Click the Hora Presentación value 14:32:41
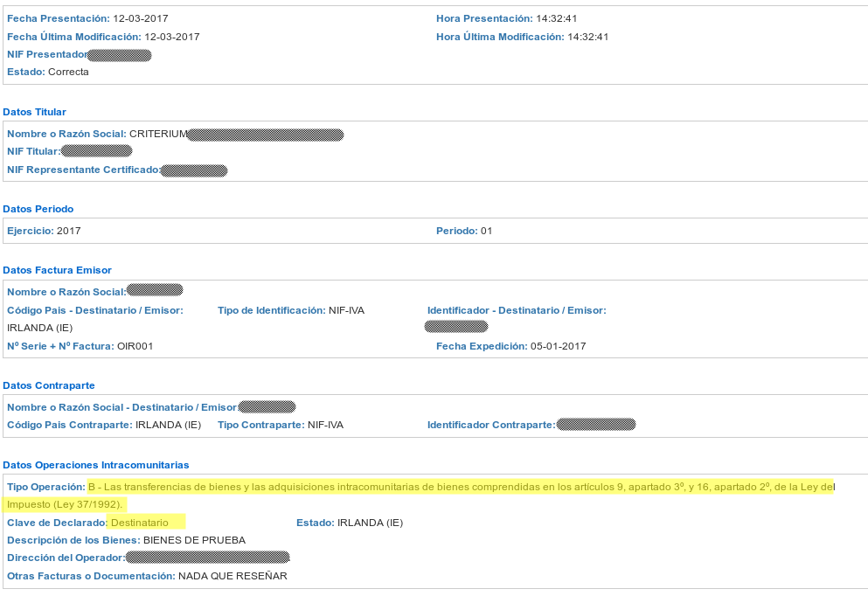This screenshot has height=596, width=868. pos(556,18)
